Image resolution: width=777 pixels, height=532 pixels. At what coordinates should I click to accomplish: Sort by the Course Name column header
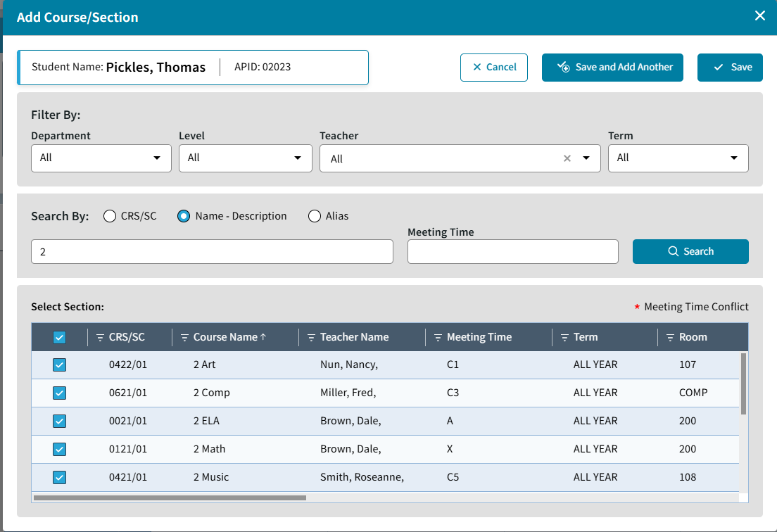[x=225, y=337]
